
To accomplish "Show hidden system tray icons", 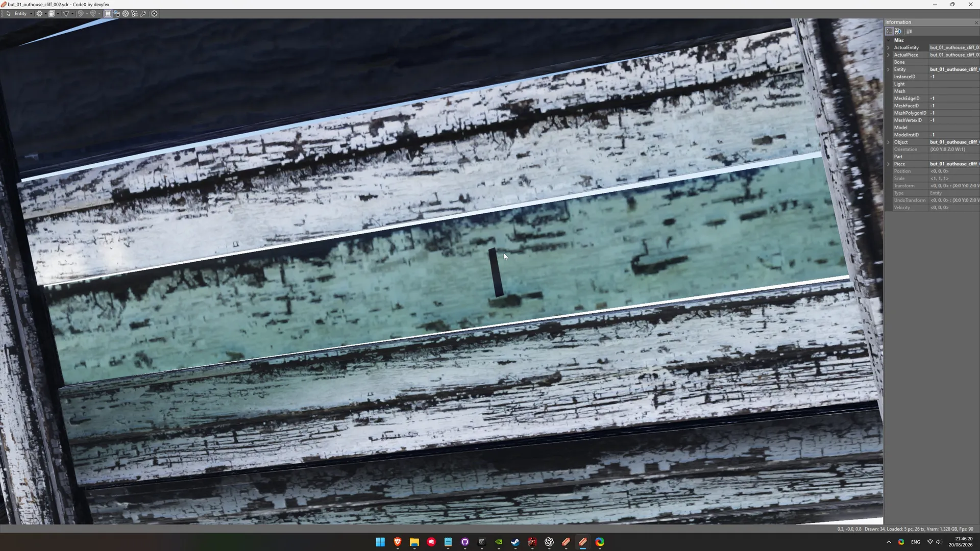I will [x=889, y=542].
